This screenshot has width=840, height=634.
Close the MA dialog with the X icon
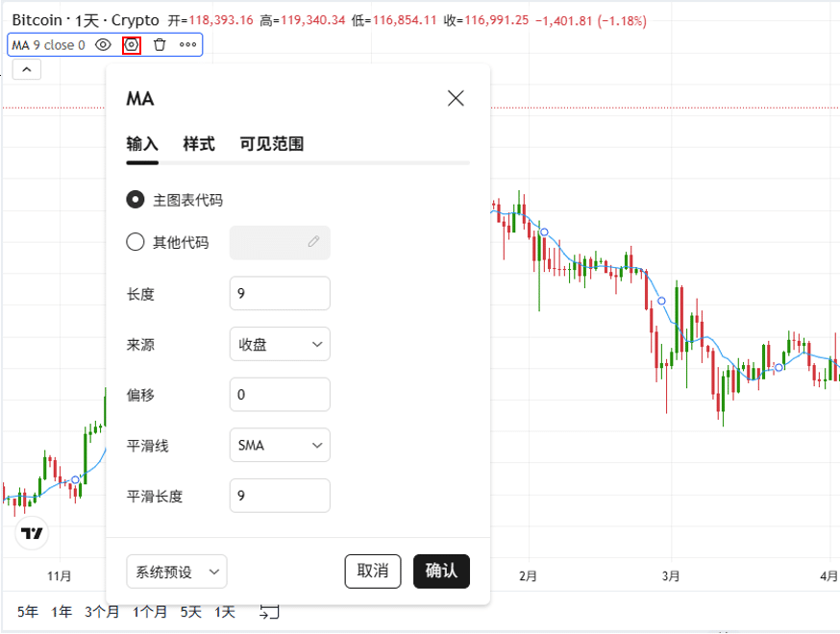click(456, 98)
